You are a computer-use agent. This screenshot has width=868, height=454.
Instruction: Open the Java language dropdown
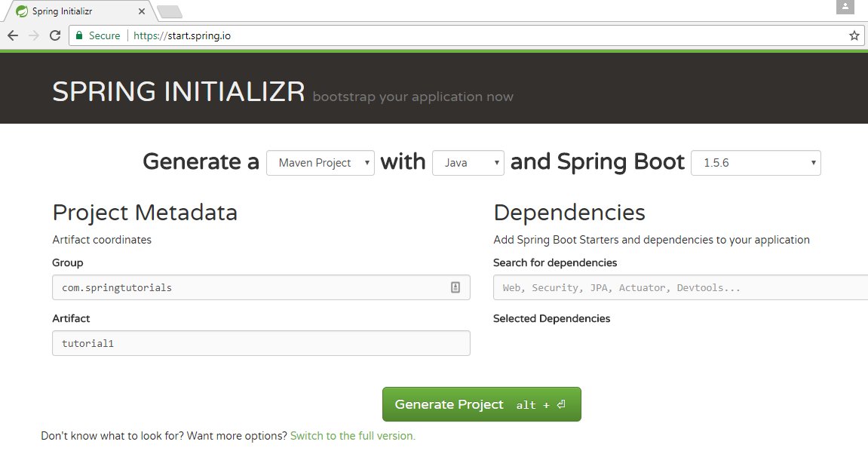[468, 163]
